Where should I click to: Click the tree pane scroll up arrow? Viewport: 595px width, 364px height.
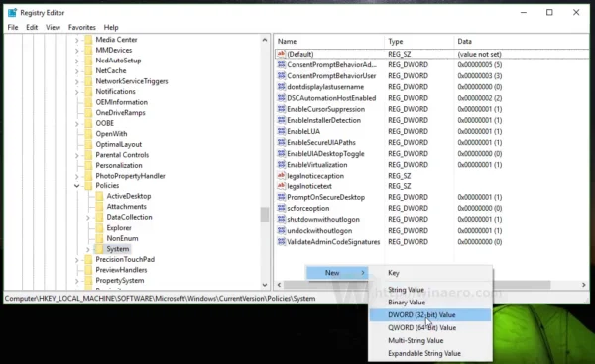pos(265,40)
